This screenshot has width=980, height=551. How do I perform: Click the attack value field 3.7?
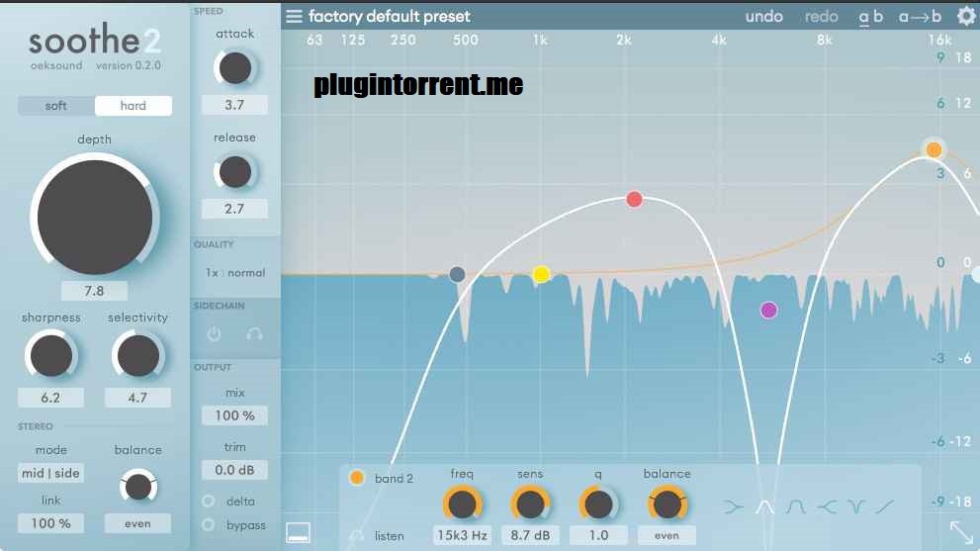click(x=234, y=105)
